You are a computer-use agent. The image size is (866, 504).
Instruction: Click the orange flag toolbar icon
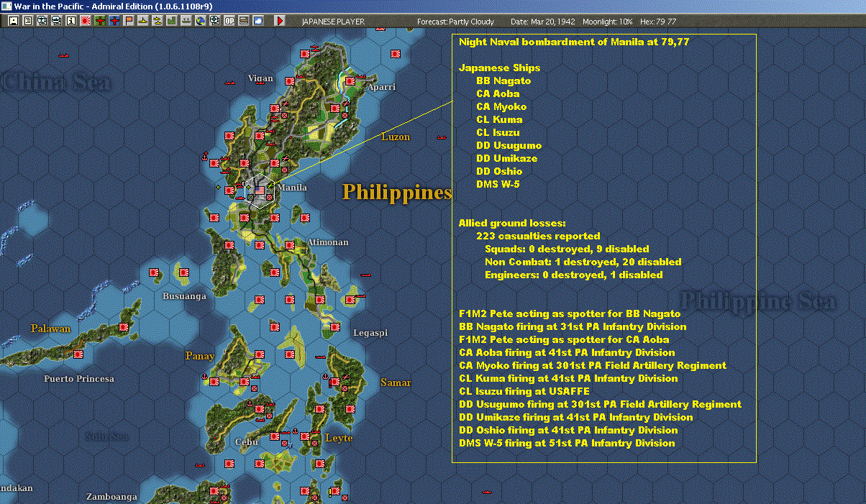click(x=129, y=21)
